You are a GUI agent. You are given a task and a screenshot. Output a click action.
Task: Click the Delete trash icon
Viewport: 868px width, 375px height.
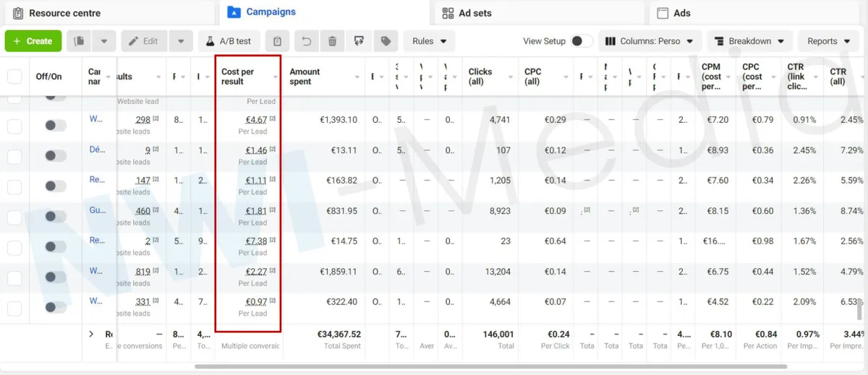point(332,41)
